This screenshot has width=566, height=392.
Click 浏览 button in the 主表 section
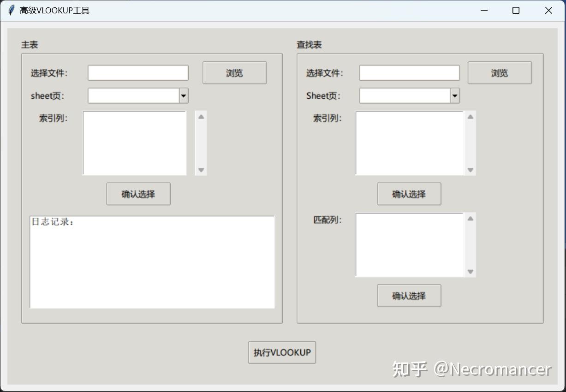(x=234, y=72)
